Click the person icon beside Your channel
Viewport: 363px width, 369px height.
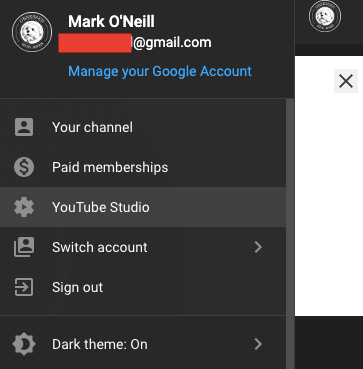pos(24,127)
